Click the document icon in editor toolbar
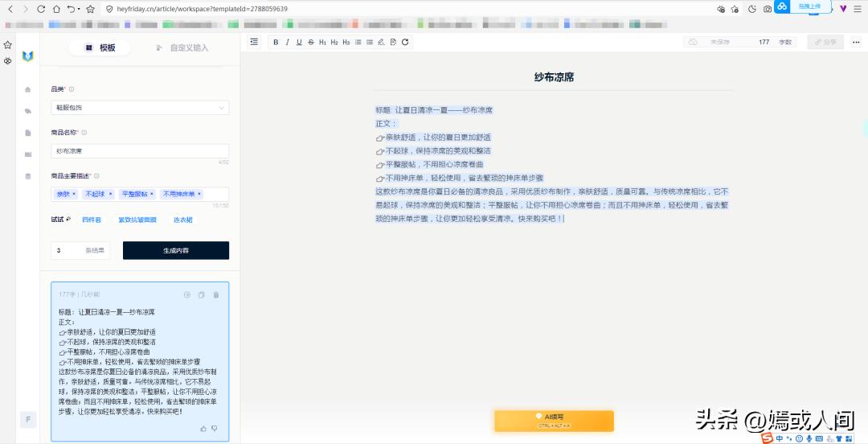The image size is (868, 444). pyautogui.click(x=393, y=42)
